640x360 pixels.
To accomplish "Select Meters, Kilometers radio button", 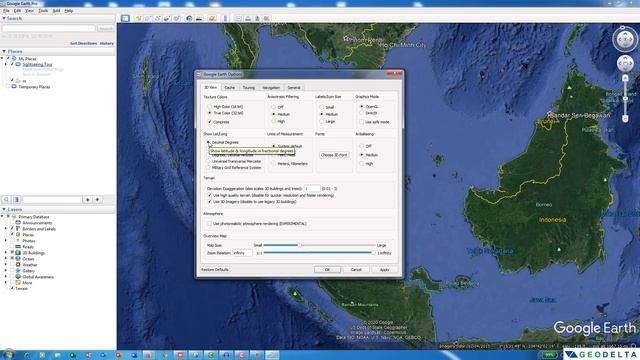I will 274,164.
